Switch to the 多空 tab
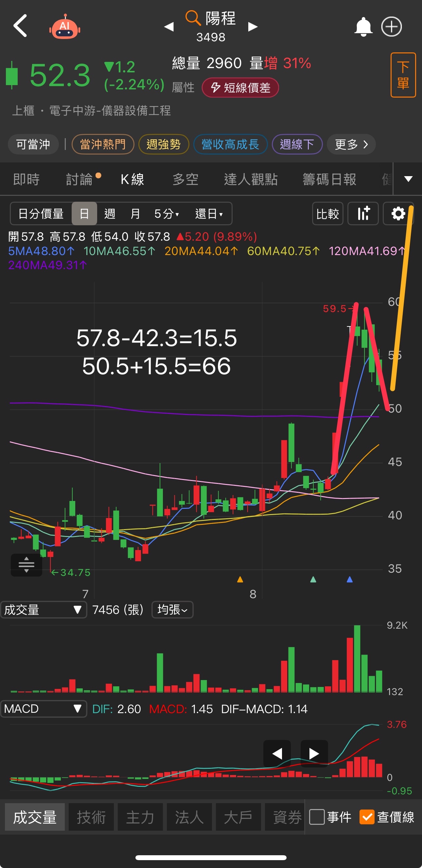The image size is (422, 868). point(185,179)
